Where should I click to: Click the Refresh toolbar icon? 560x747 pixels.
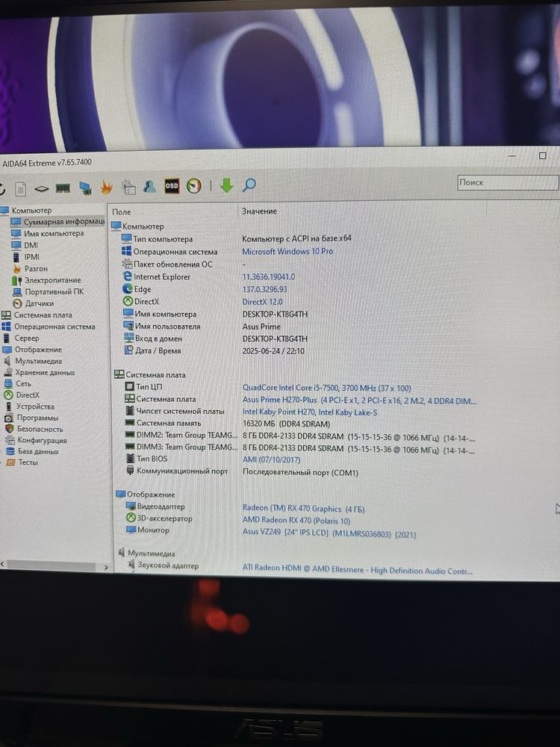pyautogui.click(x=1, y=189)
